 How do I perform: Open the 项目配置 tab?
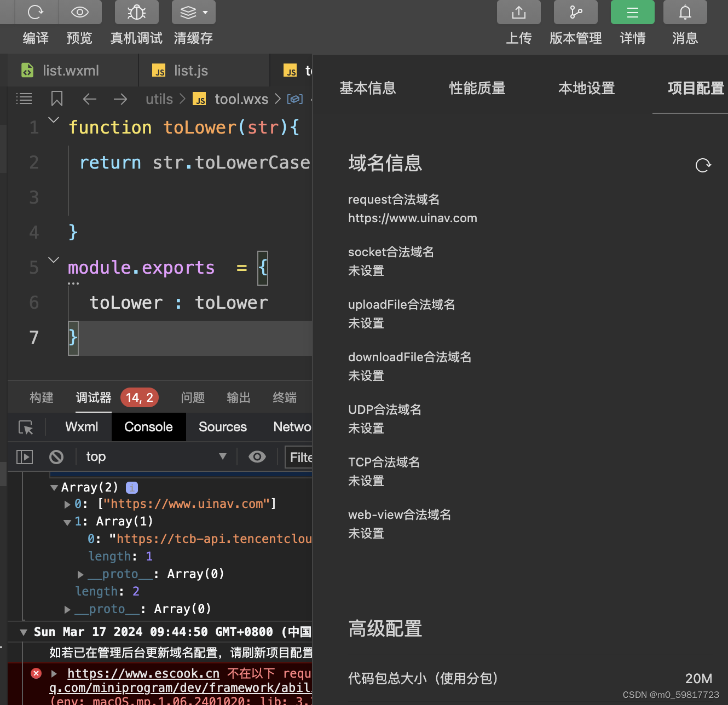click(696, 88)
